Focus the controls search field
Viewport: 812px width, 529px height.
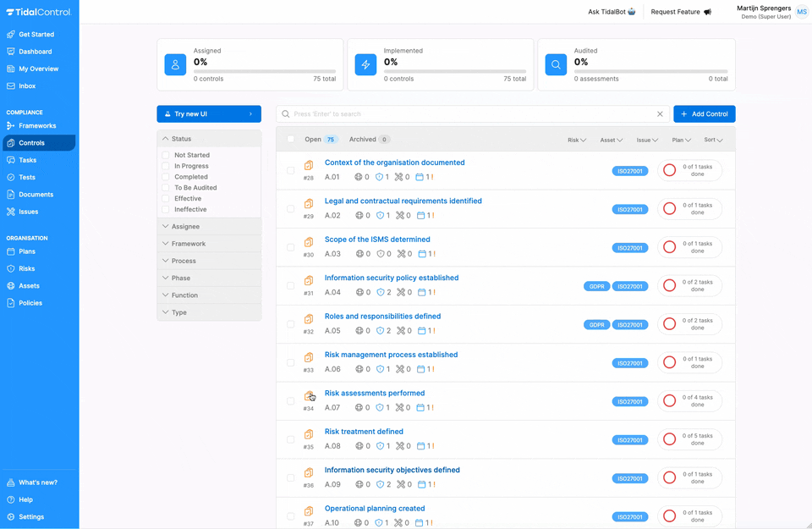[469, 114]
